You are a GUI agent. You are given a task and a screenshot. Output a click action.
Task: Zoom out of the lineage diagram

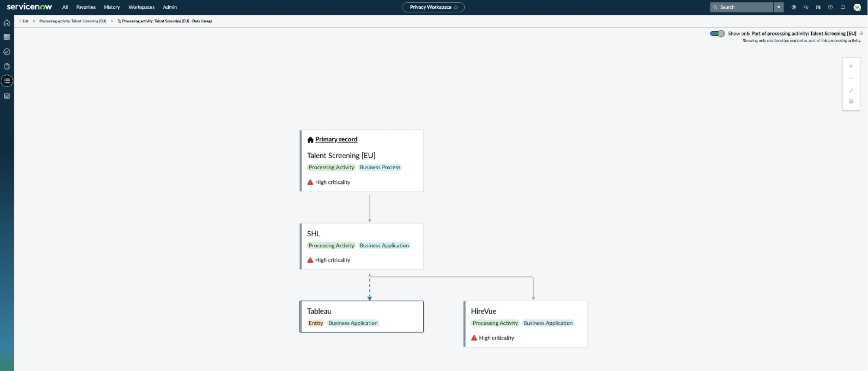[x=851, y=78]
